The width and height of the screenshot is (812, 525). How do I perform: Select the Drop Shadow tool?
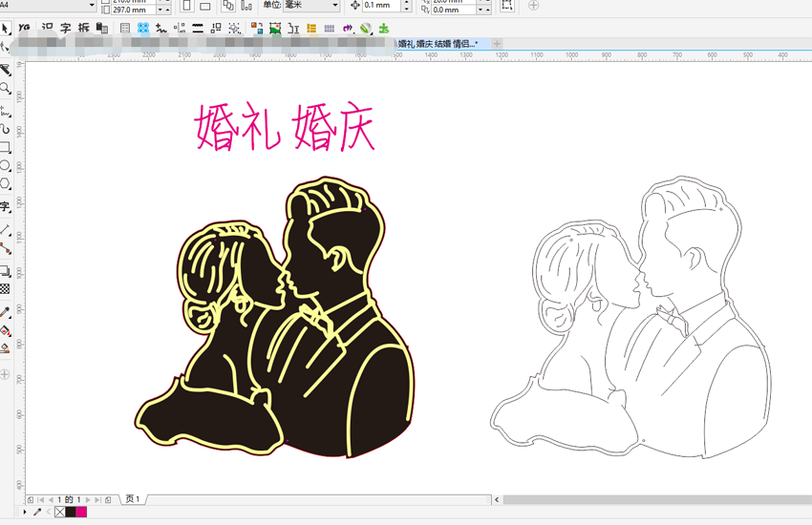tap(5, 270)
